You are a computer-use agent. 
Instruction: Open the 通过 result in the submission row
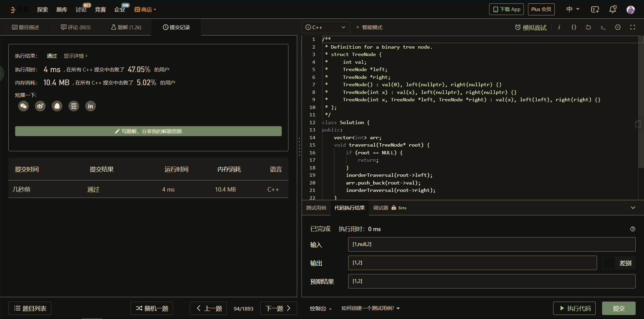tap(93, 190)
